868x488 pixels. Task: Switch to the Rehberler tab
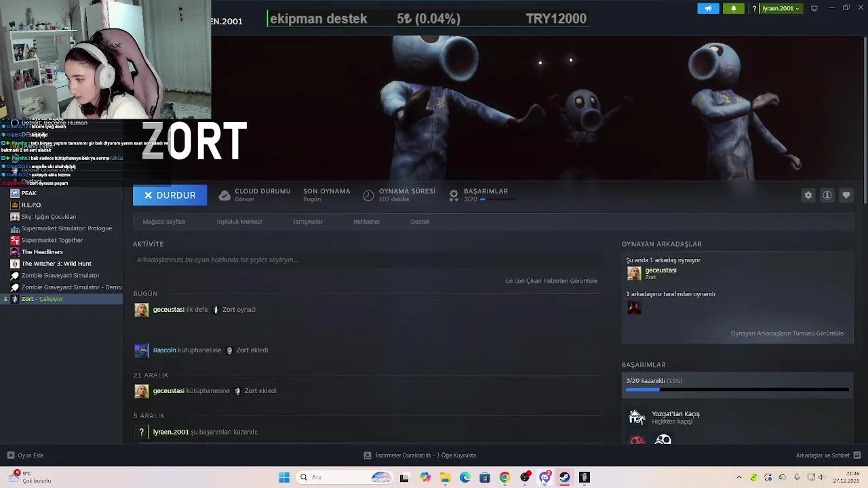coord(366,222)
